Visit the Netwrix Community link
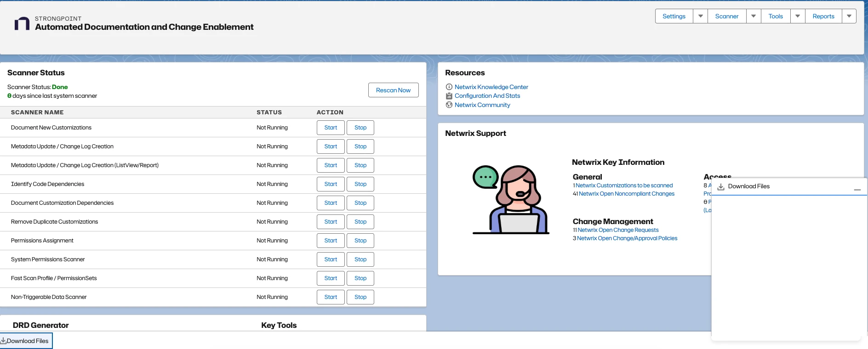Screen dimensions: 868x349 click(x=482, y=105)
